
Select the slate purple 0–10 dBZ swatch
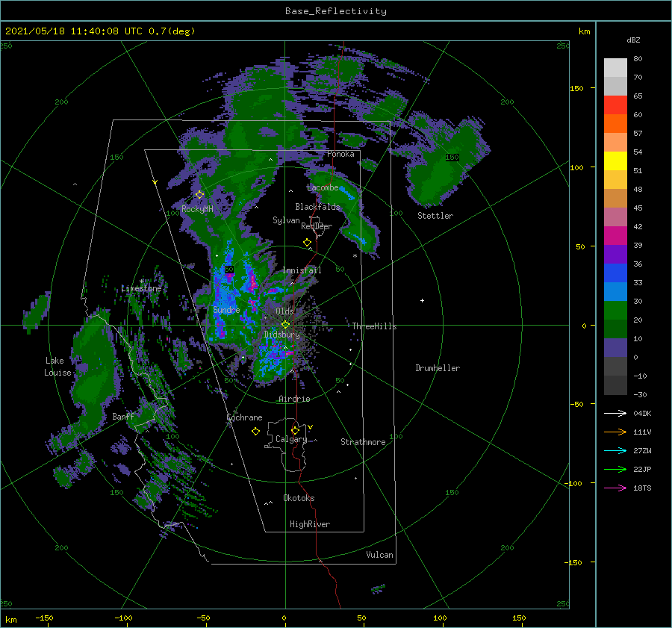pyautogui.click(x=615, y=348)
